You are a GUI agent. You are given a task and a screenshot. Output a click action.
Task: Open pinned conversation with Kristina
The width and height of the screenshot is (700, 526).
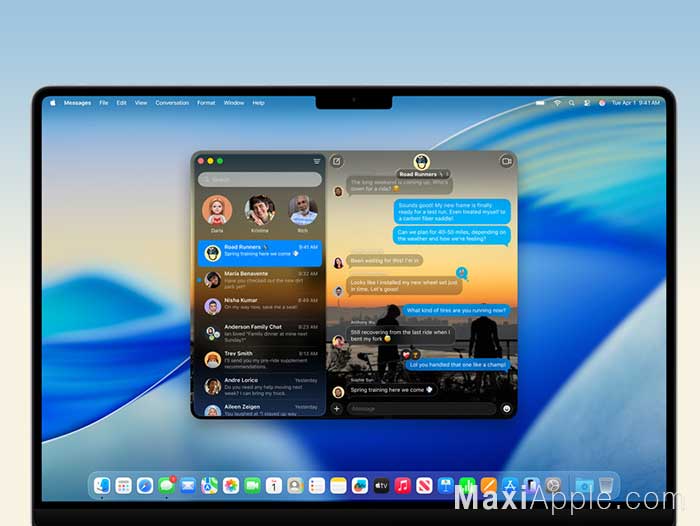260,213
